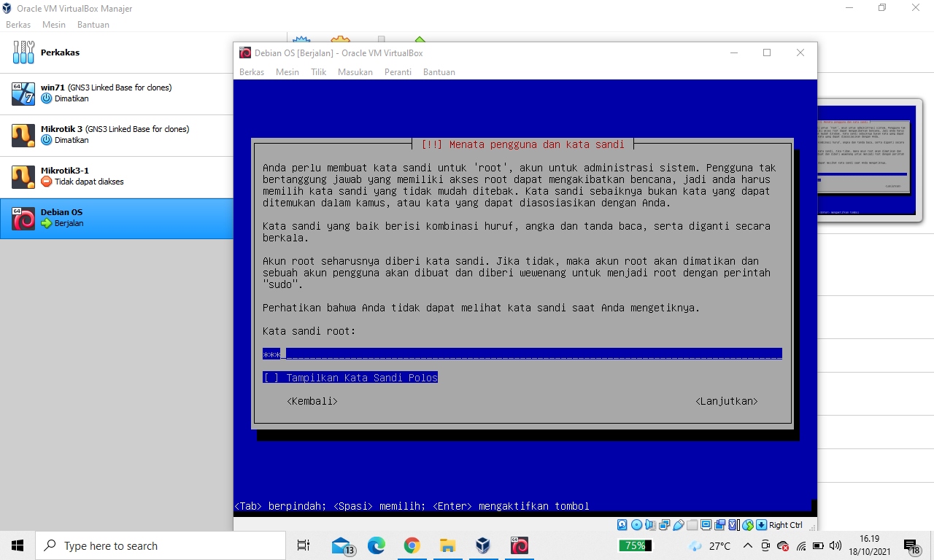Image resolution: width=934 pixels, height=560 pixels.
Task: Open Bantuan menu in Debian OS window
Action: (439, 72)
